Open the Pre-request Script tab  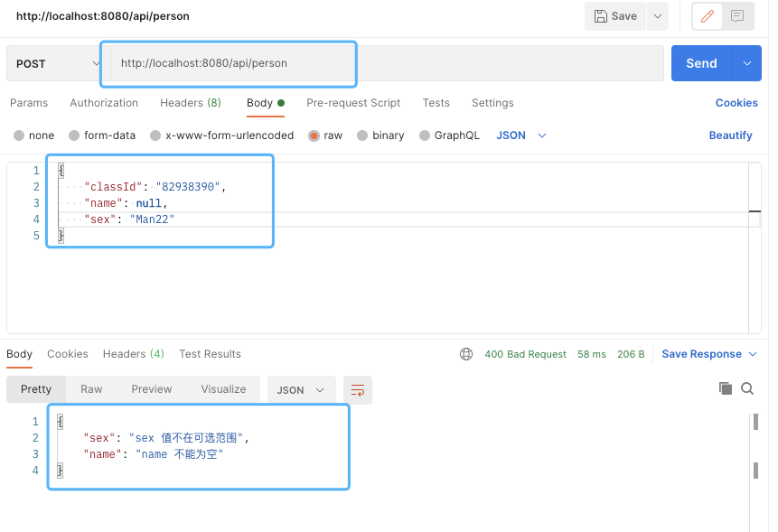click(x=352, y=103)
